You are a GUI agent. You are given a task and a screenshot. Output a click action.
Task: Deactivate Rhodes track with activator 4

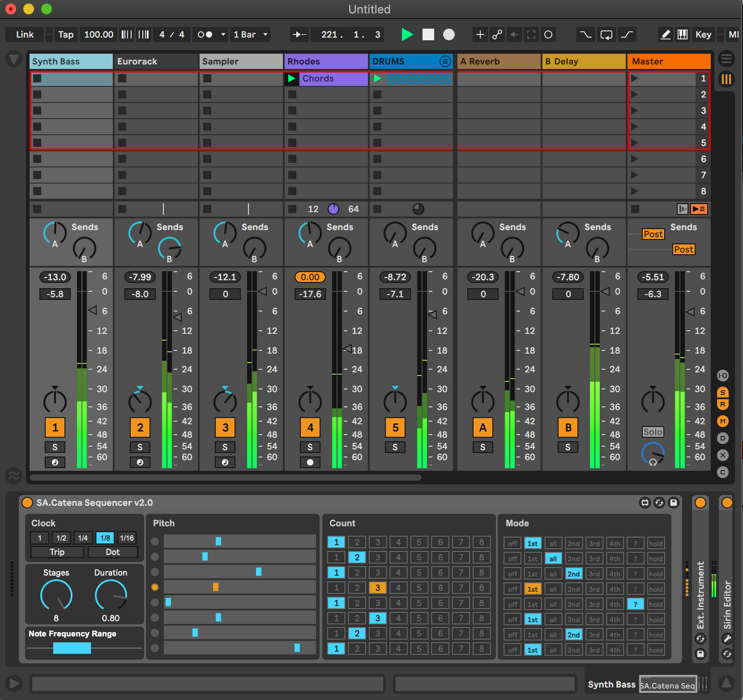pos(310,427)
